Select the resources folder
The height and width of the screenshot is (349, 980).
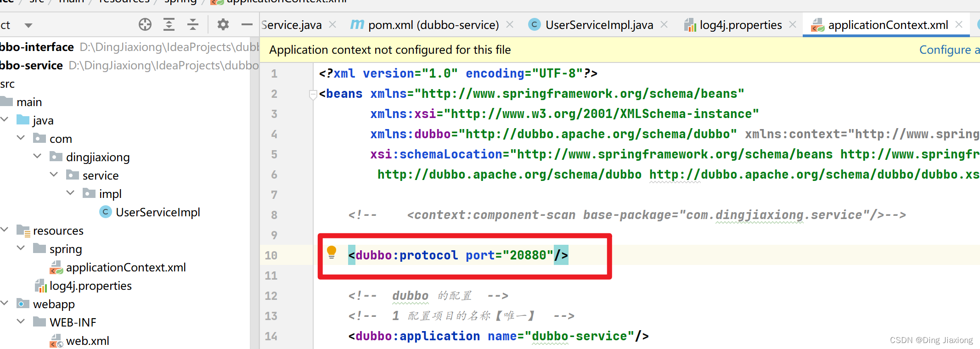(58, 231)
